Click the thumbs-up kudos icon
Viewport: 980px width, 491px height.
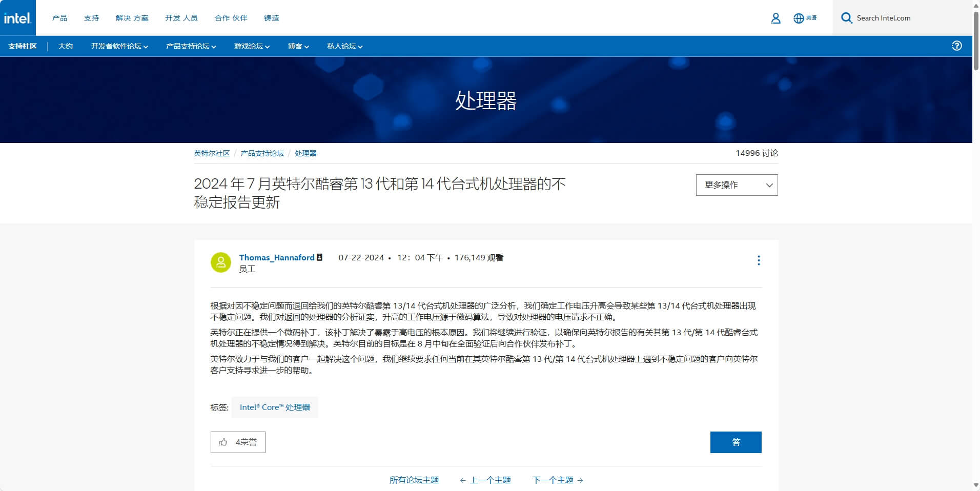223,442
